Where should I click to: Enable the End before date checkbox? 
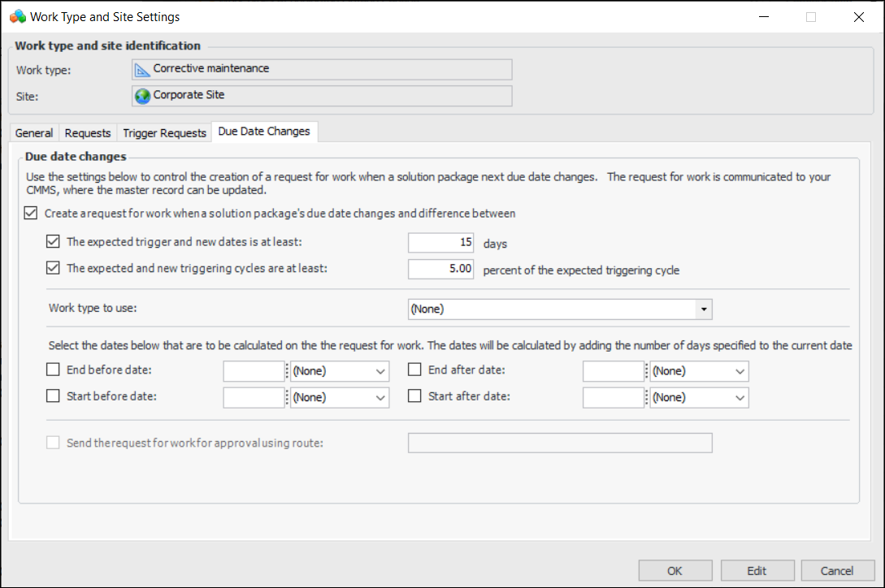(54, 370)
